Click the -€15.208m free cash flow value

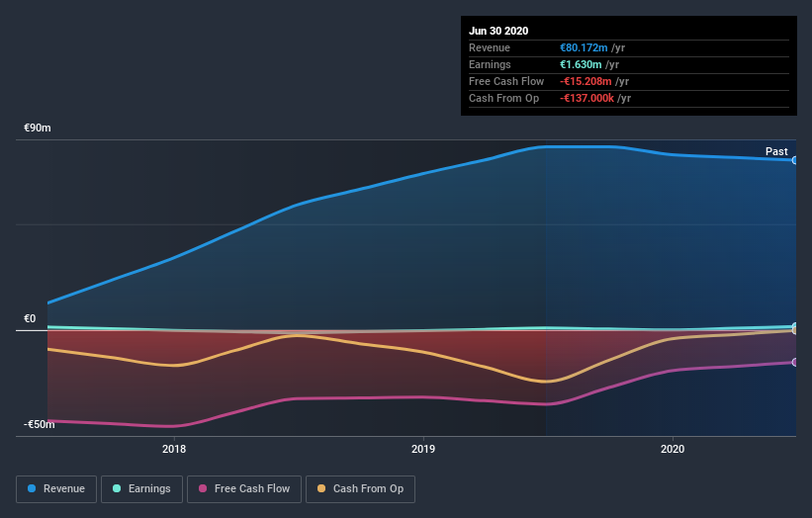pyautogui.click(x=586, y=81)
